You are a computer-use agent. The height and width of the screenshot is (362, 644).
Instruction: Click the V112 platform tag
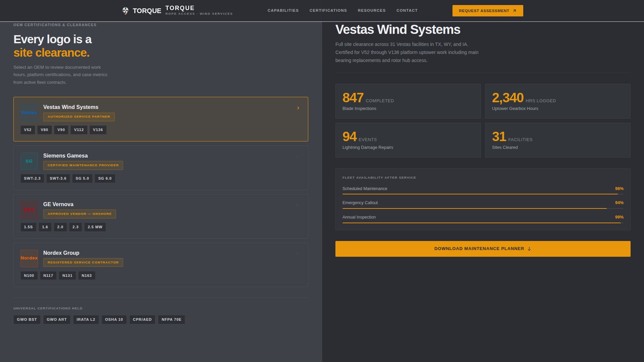pyautogui.click(x=79, y=130)
